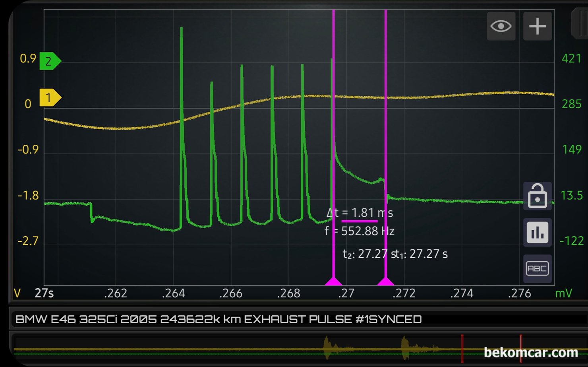
Task: Click the right magenta cursor handle
Action: coord(385,282)
